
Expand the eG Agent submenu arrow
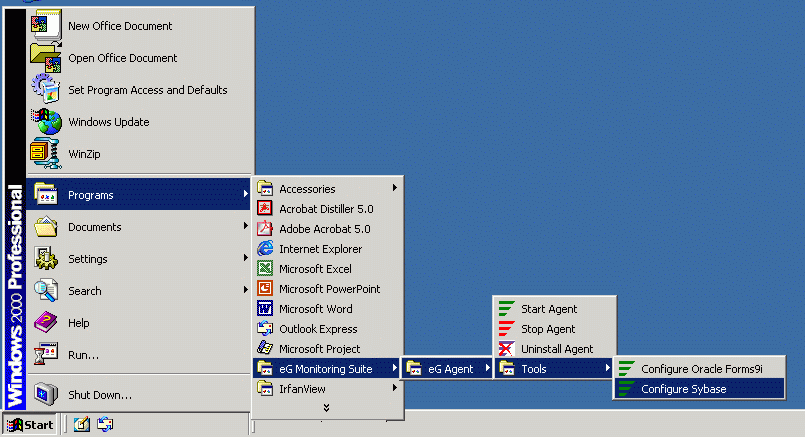pos(487,368)
